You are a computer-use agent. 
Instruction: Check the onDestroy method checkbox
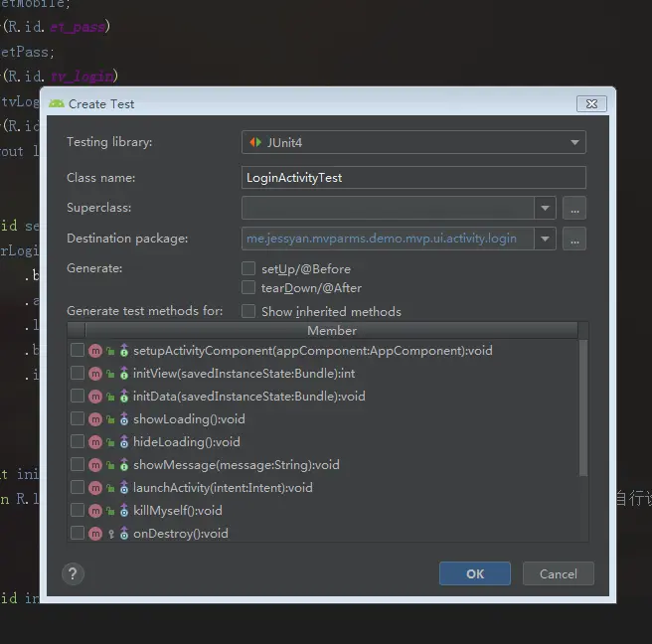pos(78,534)
